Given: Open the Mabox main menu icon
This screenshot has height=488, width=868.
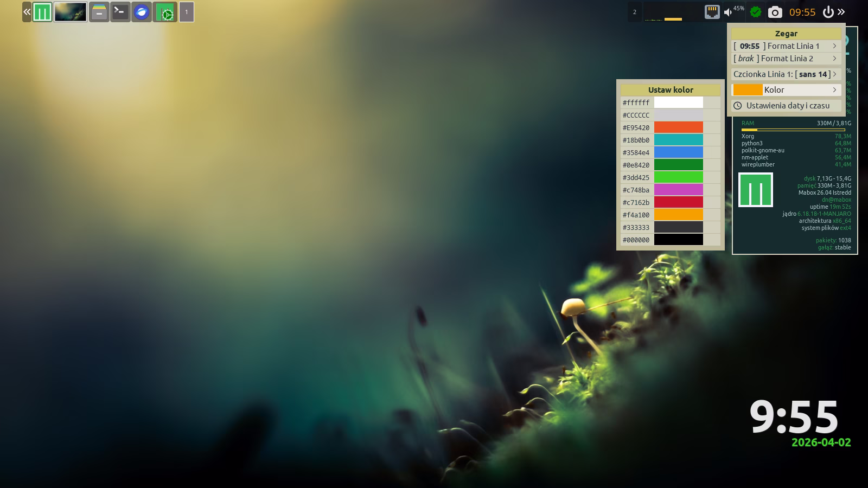Looking at the screenshot, I should tap(42, 12).
